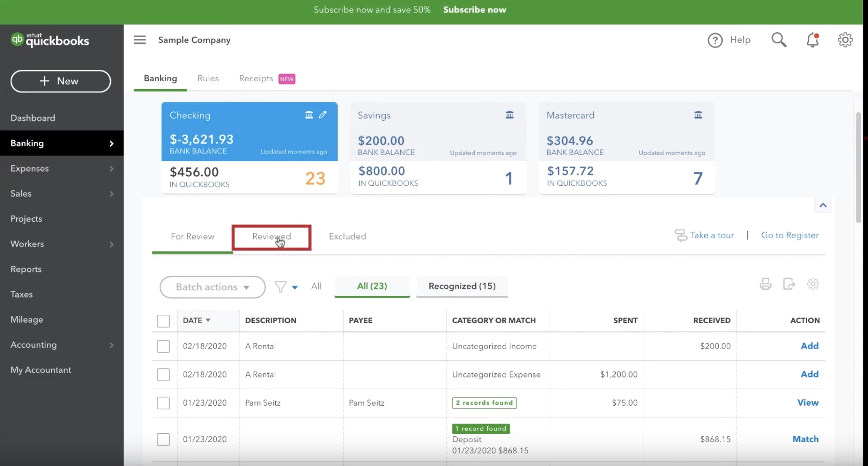Click the New button
This screenshot has width=868, height=466.
[61, 81]
